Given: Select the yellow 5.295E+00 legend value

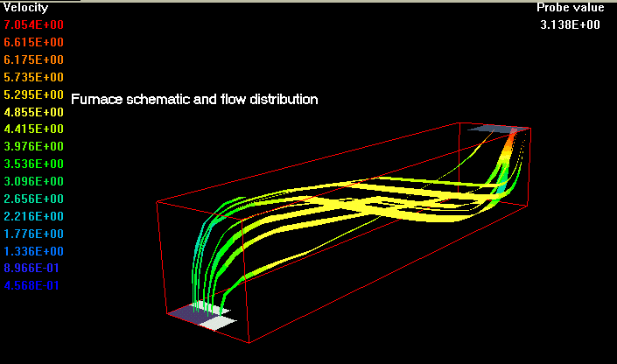Looking at the screenshot, I should 33,95.
